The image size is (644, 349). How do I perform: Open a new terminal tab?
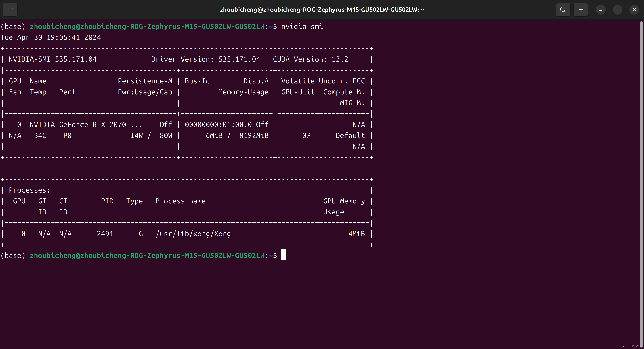click(10, 10)
